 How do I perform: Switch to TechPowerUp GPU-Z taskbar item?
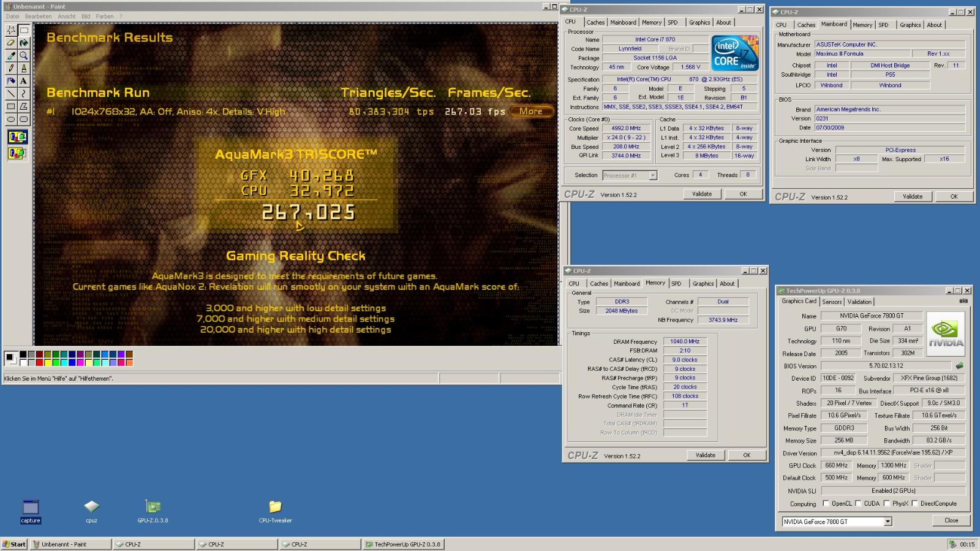click(402, 544)
